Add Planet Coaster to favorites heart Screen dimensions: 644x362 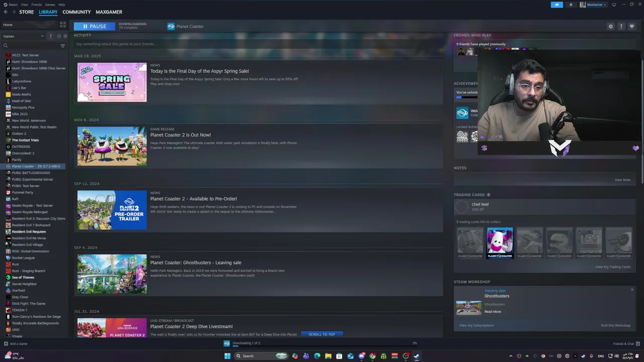(x=632, y=26)
